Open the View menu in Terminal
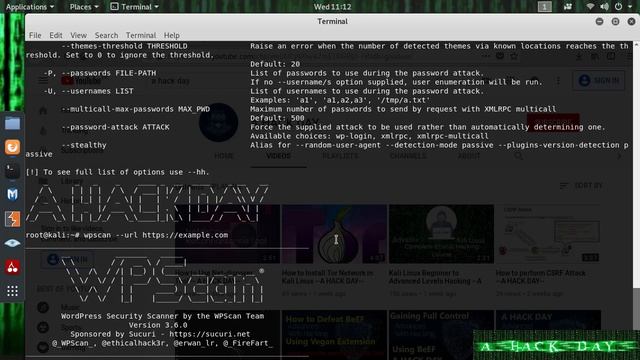The width and height of the screenshot is (640, 360). pos(78,35)
